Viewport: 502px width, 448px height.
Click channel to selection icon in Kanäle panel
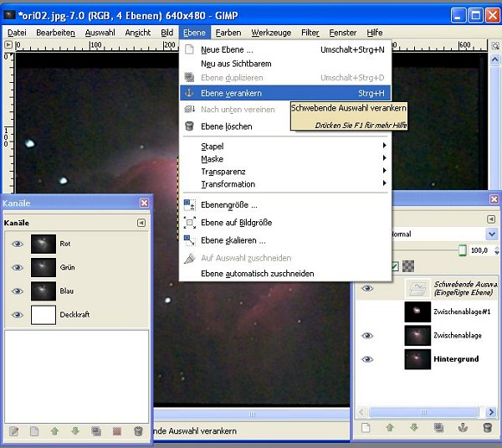point(116,430)
